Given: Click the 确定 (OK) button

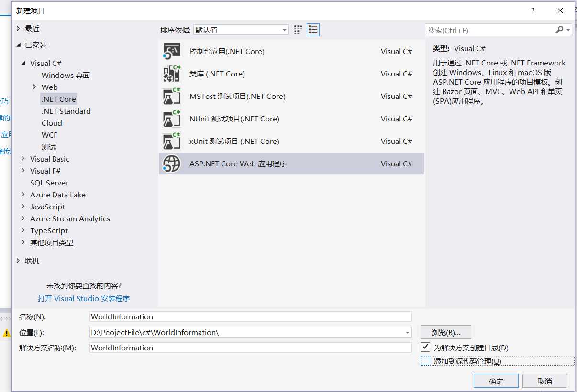Looking at the screenshot, I should tap(496, 381).
